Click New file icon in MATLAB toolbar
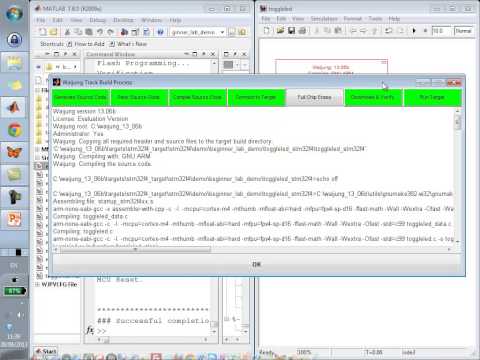The height and width of the screenshot is (360, 480). coord(43,32)
